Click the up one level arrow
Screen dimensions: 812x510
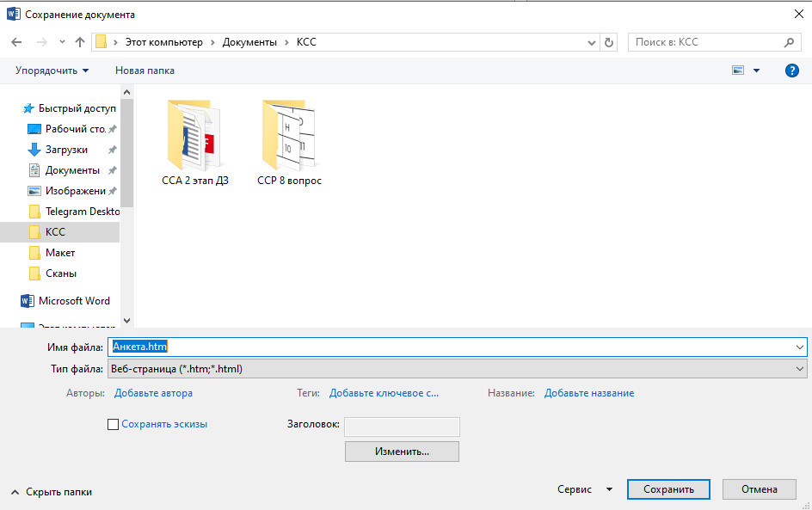point(80,42)
